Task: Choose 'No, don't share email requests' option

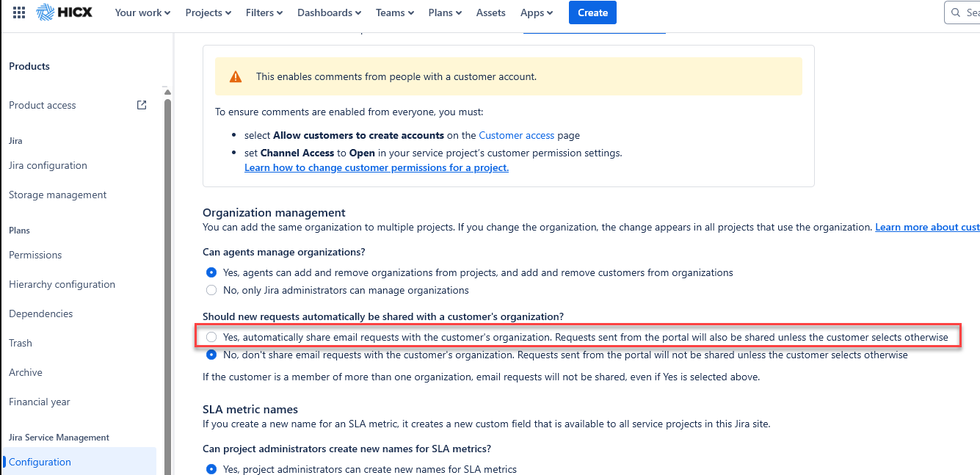Action: tap(211, 355)
